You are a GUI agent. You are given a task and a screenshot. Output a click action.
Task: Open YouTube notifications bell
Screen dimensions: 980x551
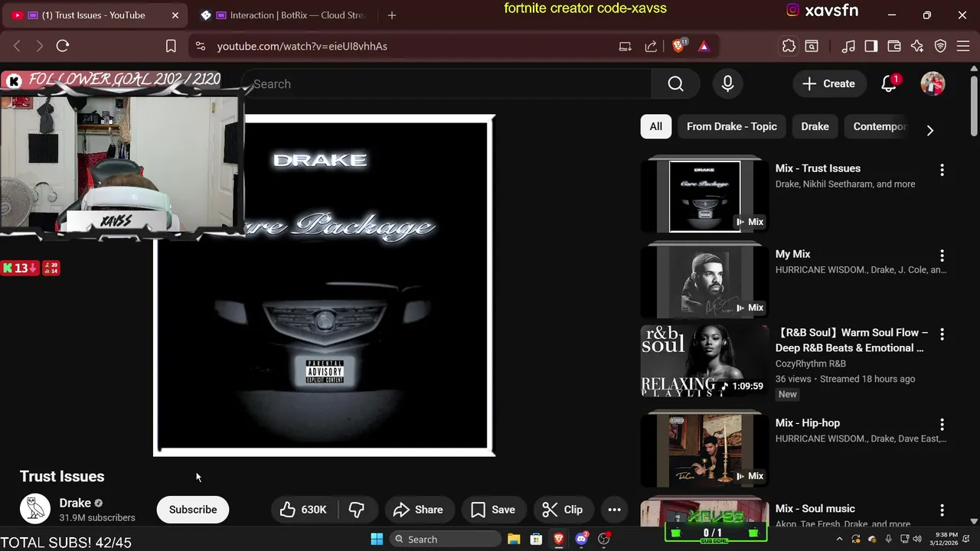pos(889,84)
